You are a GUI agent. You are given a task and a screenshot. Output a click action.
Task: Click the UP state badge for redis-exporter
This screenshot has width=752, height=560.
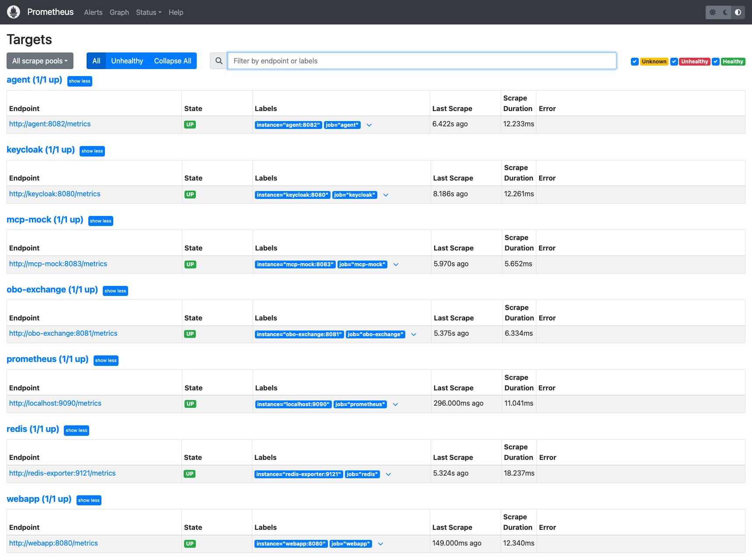(x=189, y=474)
